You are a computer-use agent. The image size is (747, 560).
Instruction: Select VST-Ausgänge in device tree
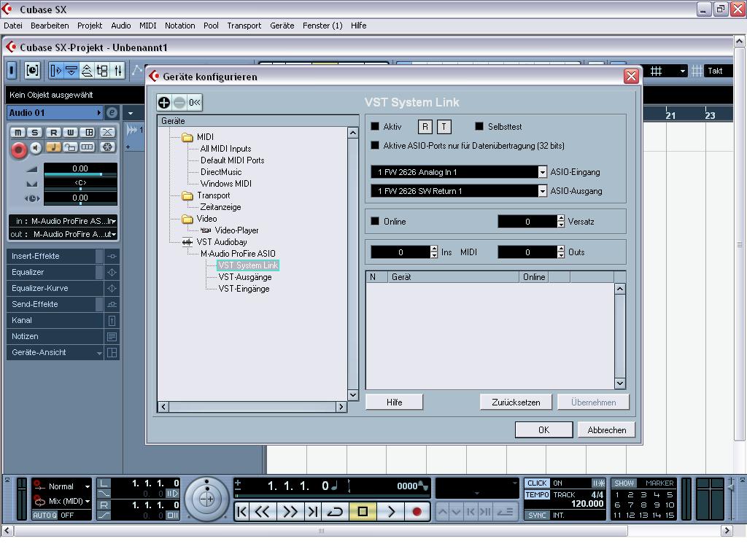tap(245, 277)
